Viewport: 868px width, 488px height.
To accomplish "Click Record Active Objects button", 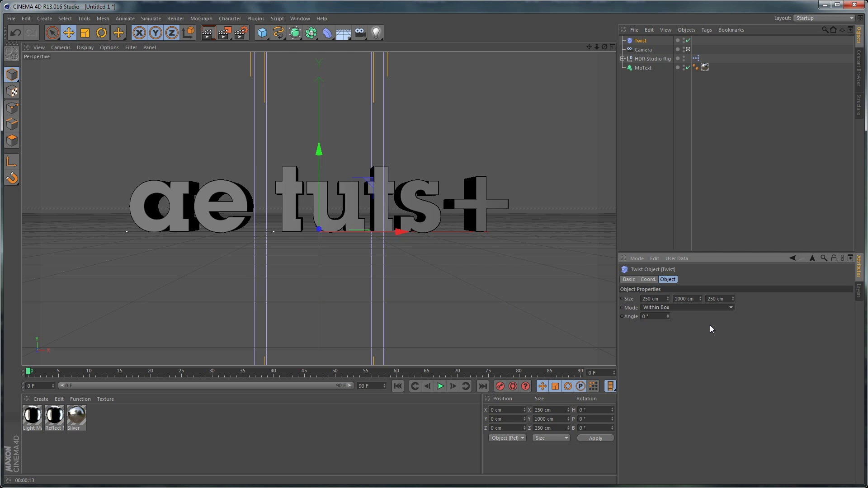I will (500, 386).
